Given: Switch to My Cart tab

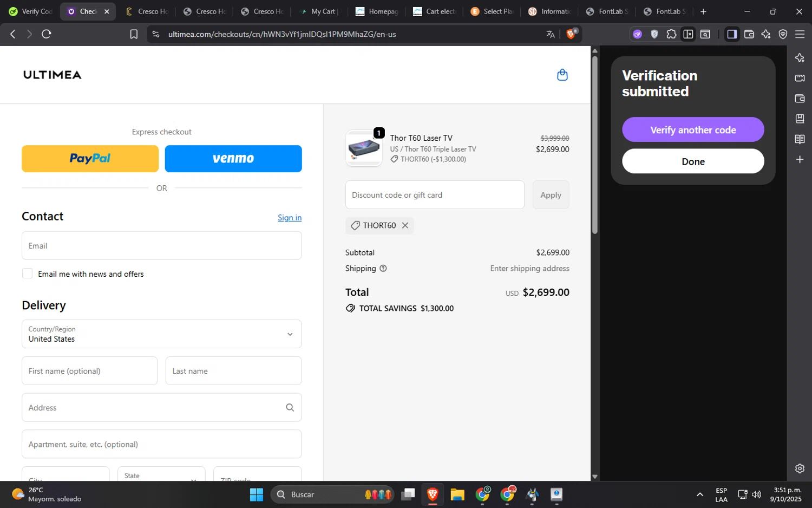Looking at the screenshot, I should 319,11.
